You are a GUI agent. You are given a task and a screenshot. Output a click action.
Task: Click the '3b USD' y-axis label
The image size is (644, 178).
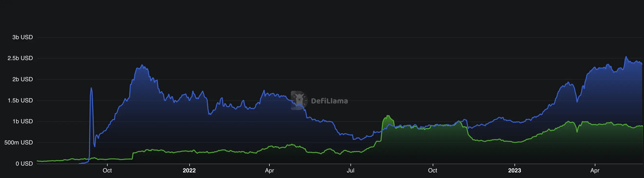[x=22, y=37]
